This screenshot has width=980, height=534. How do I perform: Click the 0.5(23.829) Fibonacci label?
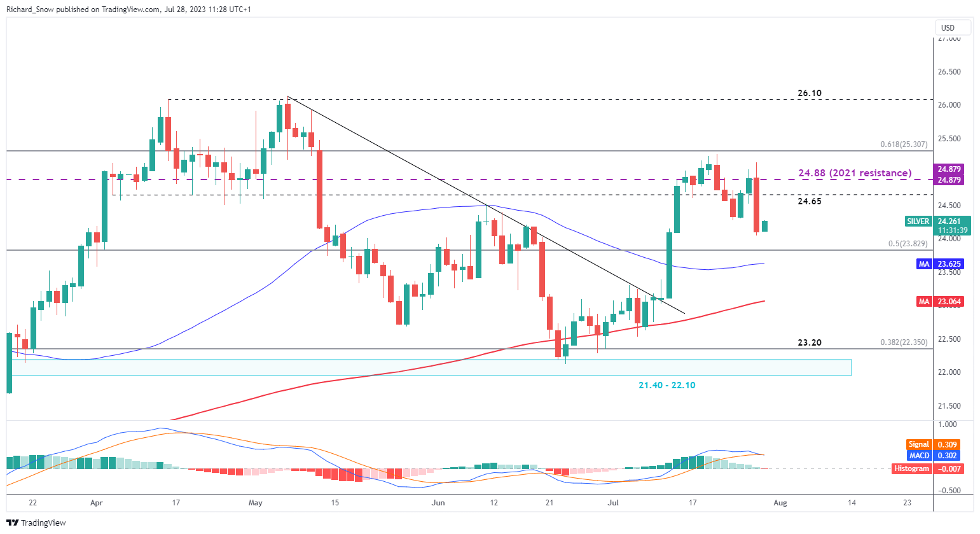point(908,243)
